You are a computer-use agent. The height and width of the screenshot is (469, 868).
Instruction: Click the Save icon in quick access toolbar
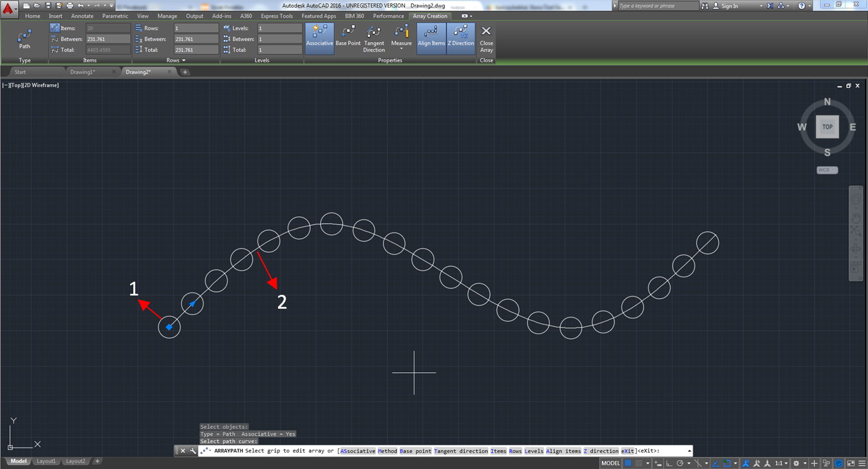pos(48,6)
